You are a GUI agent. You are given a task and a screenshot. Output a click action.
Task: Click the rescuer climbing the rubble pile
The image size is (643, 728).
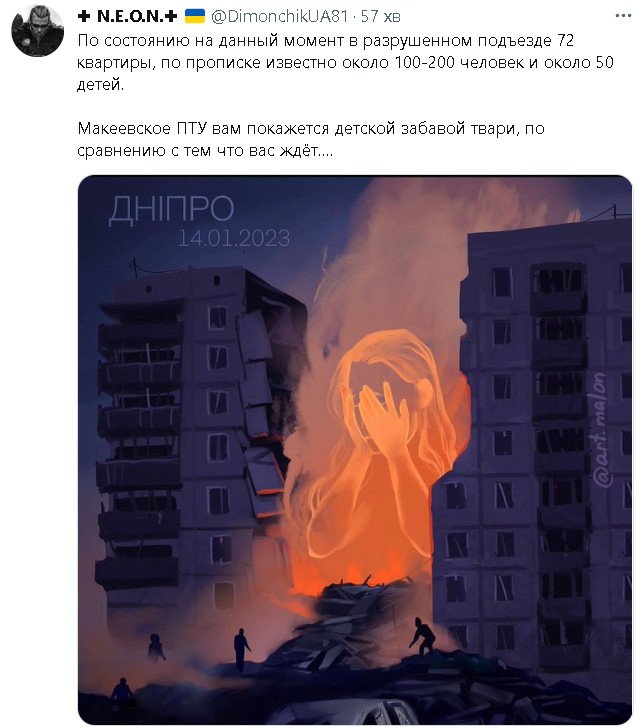tap(422, 636)
